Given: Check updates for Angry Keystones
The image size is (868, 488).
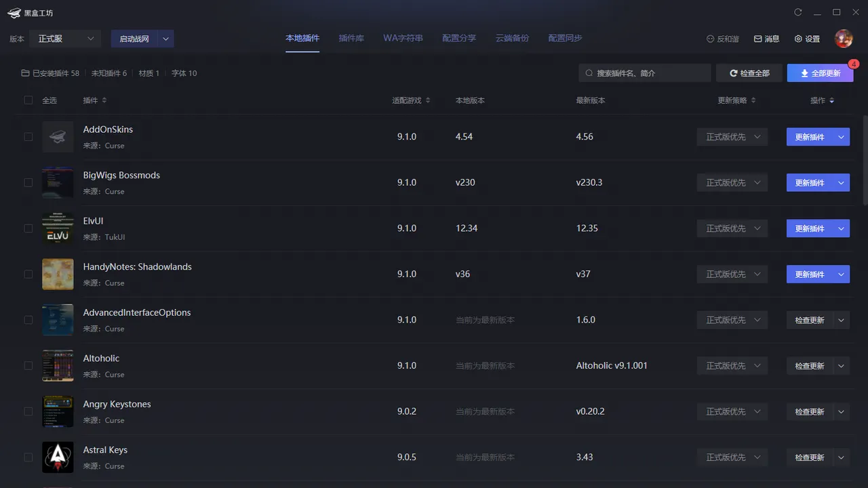Looking at the screenshot, I should (810, 411).
